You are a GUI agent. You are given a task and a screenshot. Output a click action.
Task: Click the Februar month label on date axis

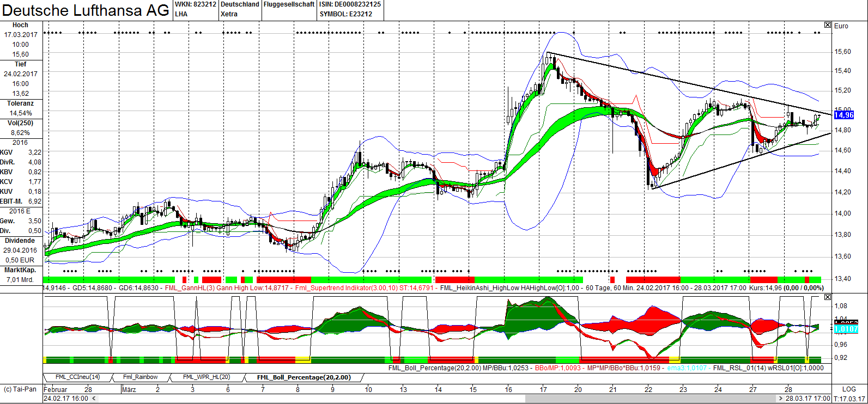[55, 390]
